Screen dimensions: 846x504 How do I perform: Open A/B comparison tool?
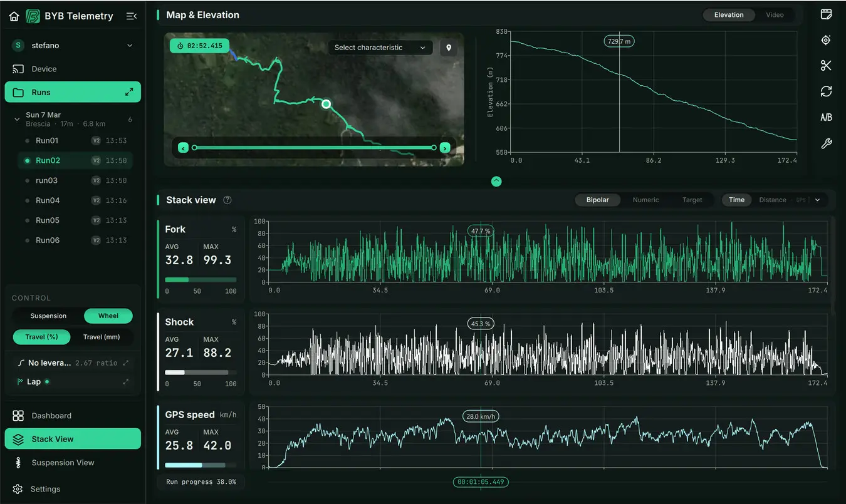(826, 118)
